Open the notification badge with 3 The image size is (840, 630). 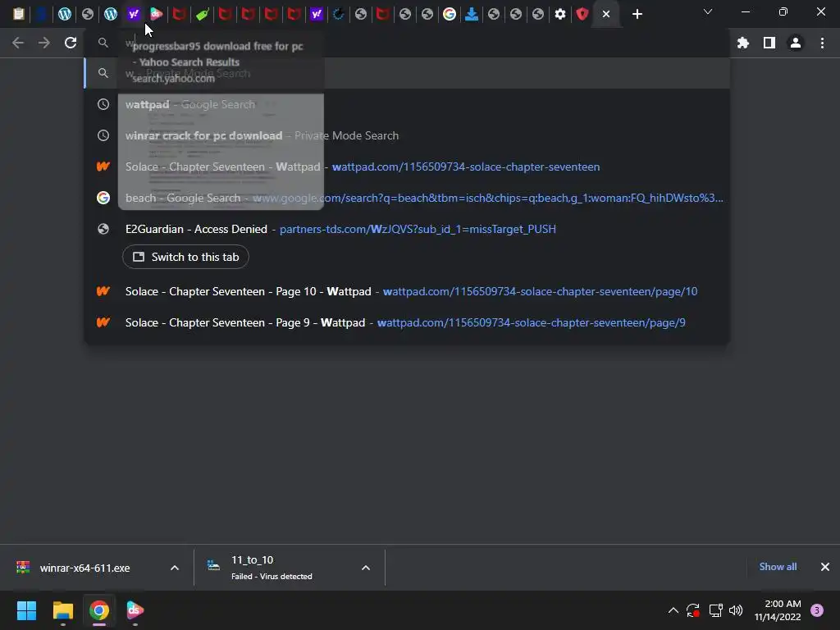tap(817, 610)
